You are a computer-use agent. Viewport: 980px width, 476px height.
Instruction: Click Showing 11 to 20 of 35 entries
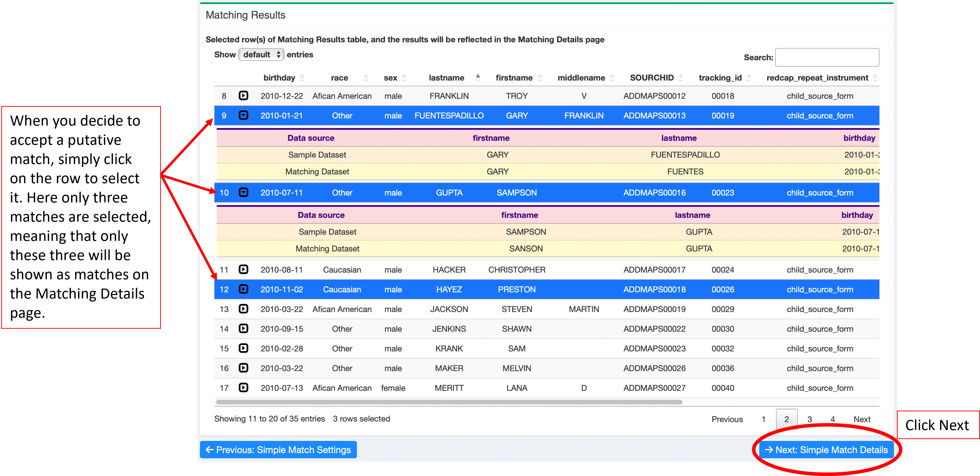coord(269,419)
